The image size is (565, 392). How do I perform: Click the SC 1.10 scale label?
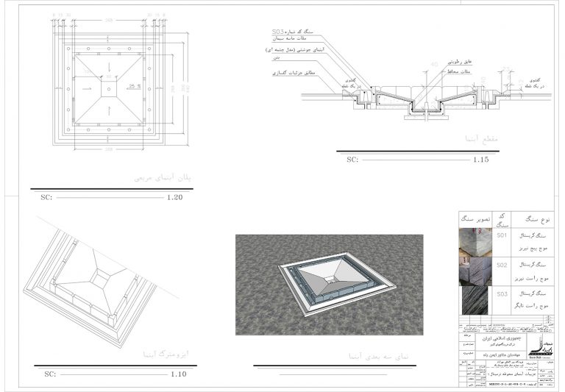(x=177, y=374)
